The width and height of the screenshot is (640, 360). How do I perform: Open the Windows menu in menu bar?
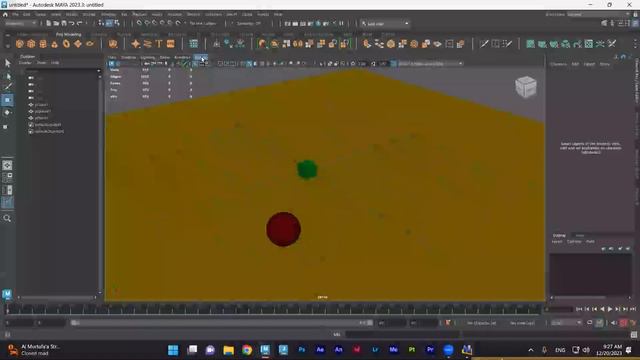tap(108, 14)
